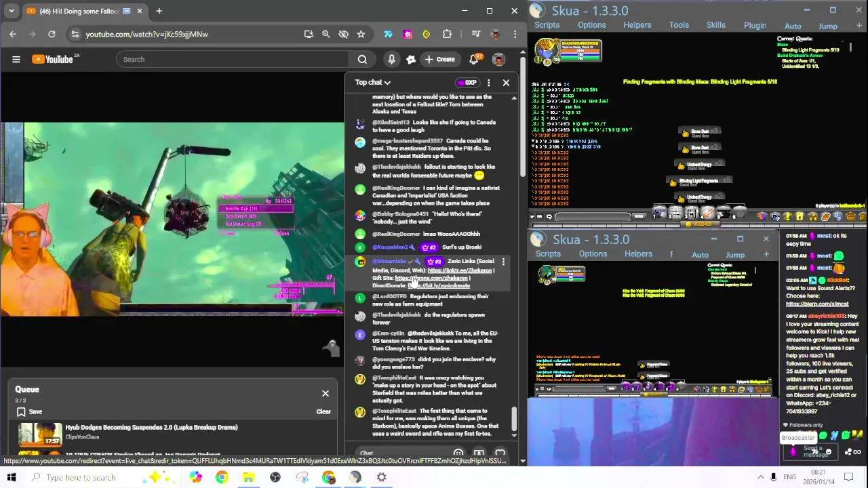This screenshot has height=488, width=868.
Task: Save the queue as playlist
Action: pos(29,412)
